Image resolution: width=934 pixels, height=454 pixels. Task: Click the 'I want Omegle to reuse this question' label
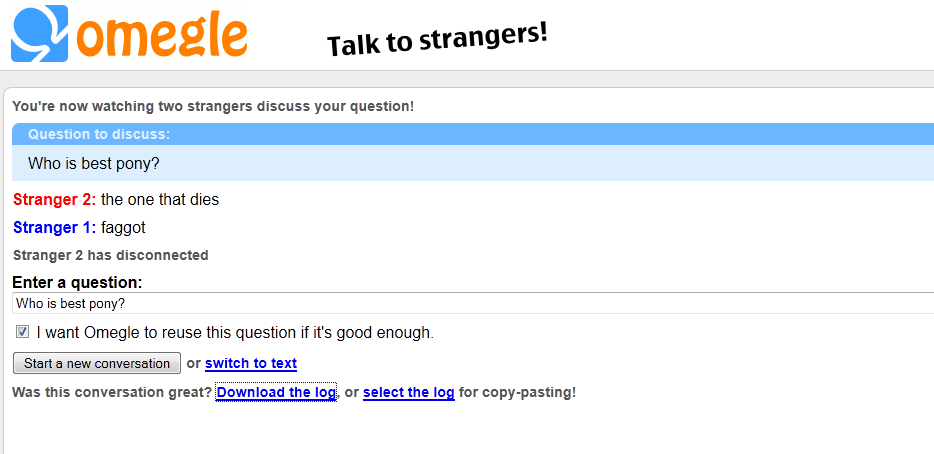click(x=235, y=332)
